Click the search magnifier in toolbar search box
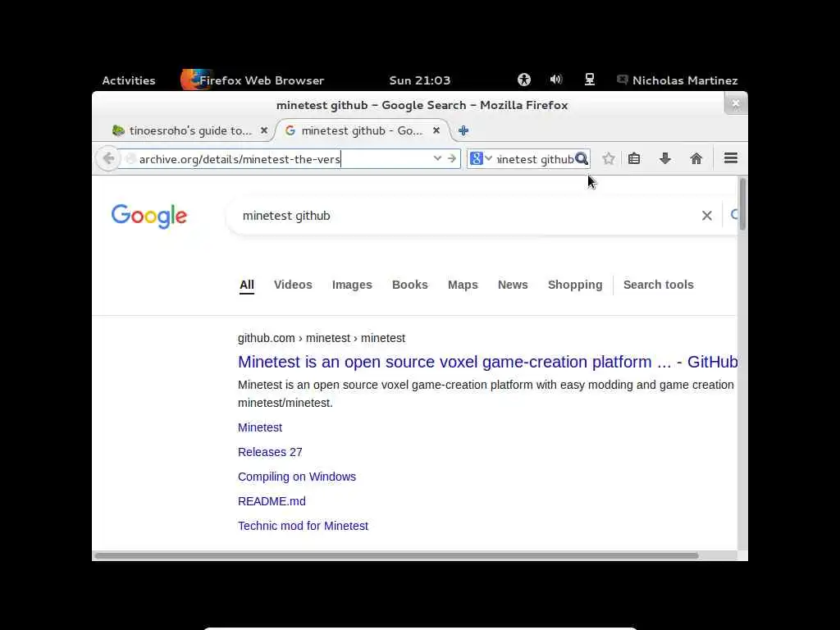Viewport: 840px width, 630px height. coord(582,158)
